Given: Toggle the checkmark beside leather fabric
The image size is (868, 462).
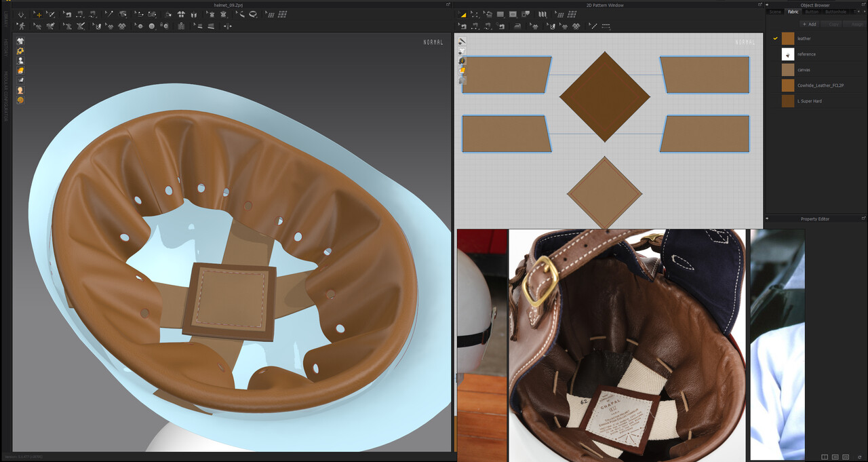Looking at the screenshot, I should pos(775,39).
